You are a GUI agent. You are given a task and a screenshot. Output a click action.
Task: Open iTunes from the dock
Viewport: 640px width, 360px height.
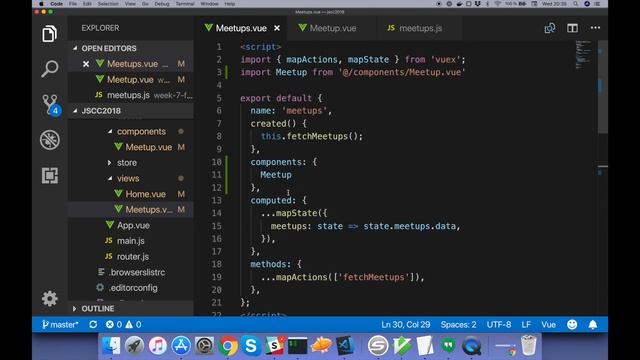pyautogui.click(x=158, y=346)
